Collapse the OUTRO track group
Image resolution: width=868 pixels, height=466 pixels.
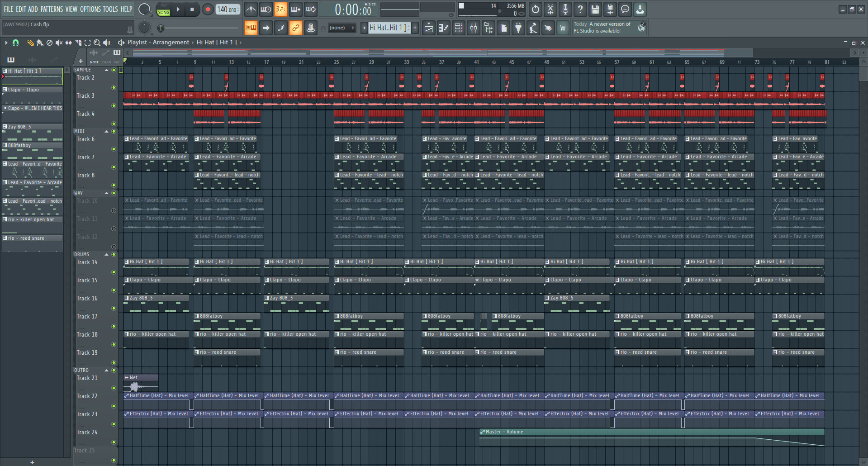click(107, 371)
